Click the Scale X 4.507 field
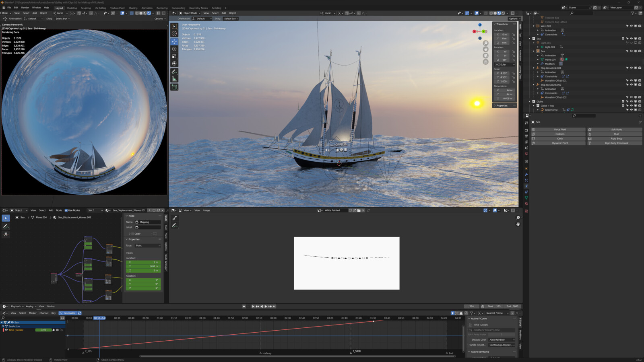 501,73
